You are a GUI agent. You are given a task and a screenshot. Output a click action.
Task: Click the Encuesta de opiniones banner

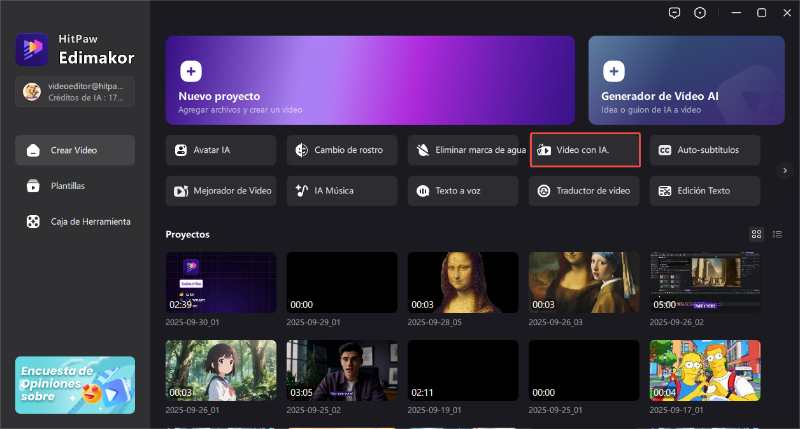tap(75, 385)
